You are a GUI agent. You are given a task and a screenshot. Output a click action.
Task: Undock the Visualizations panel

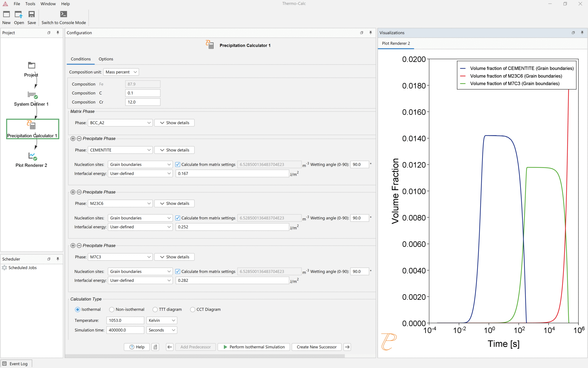pyautogui.click(x=573, y=33)
